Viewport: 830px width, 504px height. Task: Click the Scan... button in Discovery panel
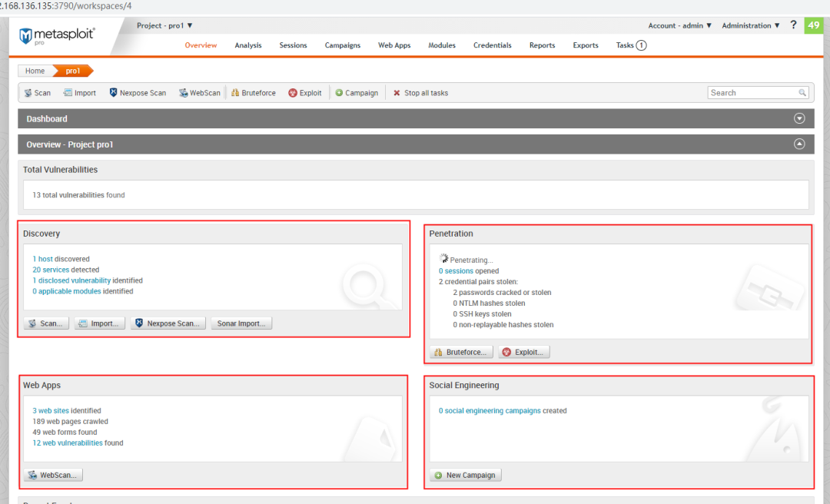46,323
